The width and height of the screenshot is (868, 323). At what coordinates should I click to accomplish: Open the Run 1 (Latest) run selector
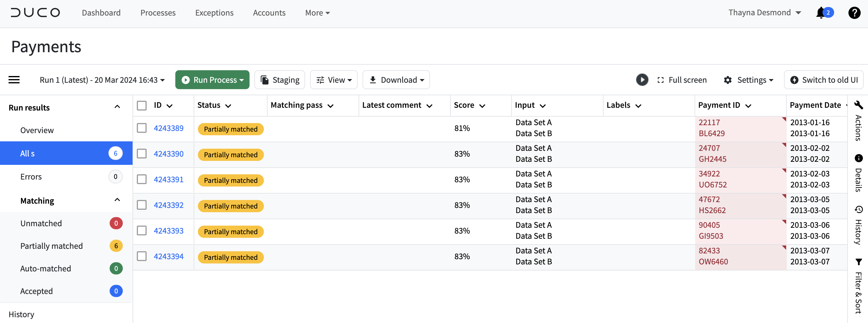pyautogui.click(x=102, y=80)
